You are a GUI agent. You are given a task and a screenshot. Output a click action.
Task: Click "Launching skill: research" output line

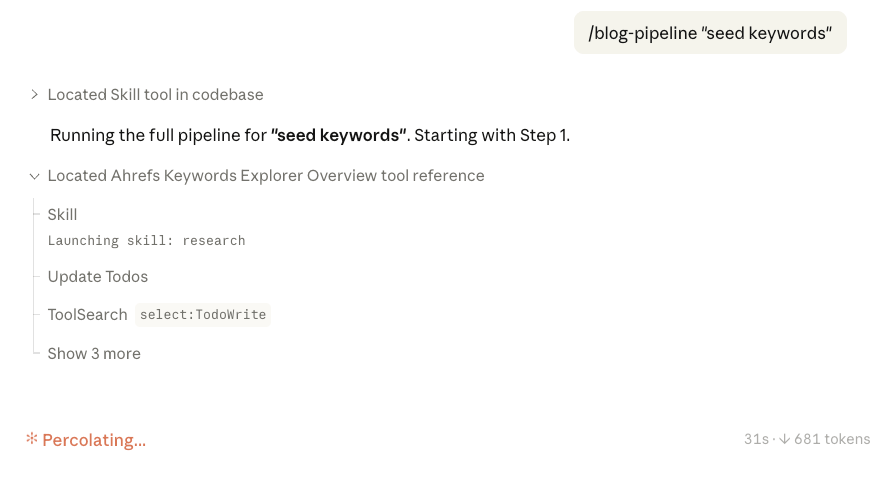click(x=146, y=241)
